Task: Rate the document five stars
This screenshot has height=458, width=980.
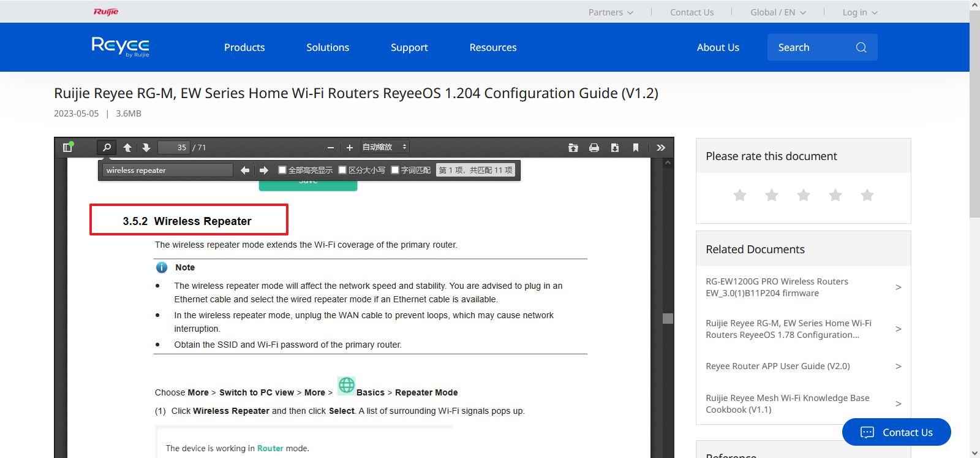Action: pyautogui.click(x=867, y=195)
